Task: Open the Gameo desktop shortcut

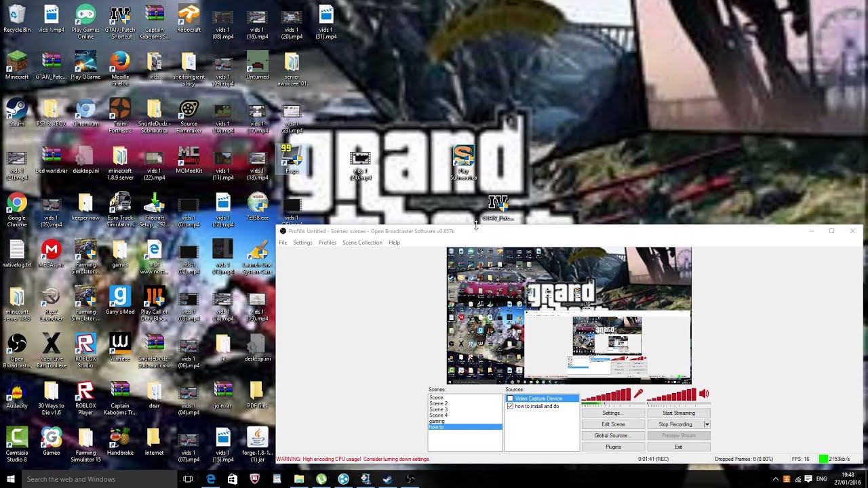Action: click(51, 441)
